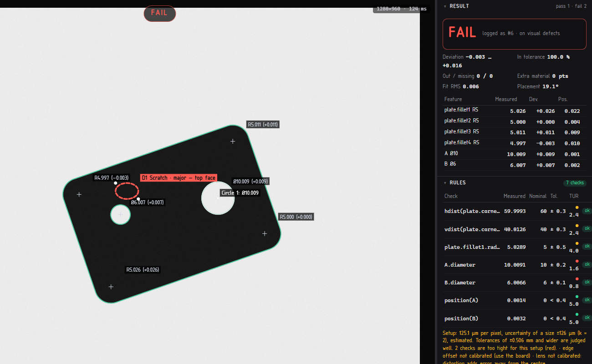Click the R5.026 (+0.026) fillet annotation
Screen dimensions: 592x364
(143, 270)
